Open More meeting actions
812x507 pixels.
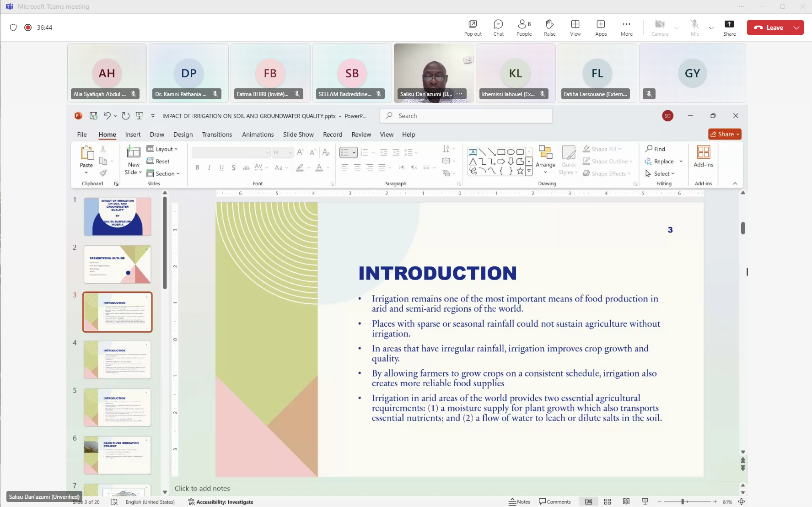pyautogui.click(x=626, y=27)
